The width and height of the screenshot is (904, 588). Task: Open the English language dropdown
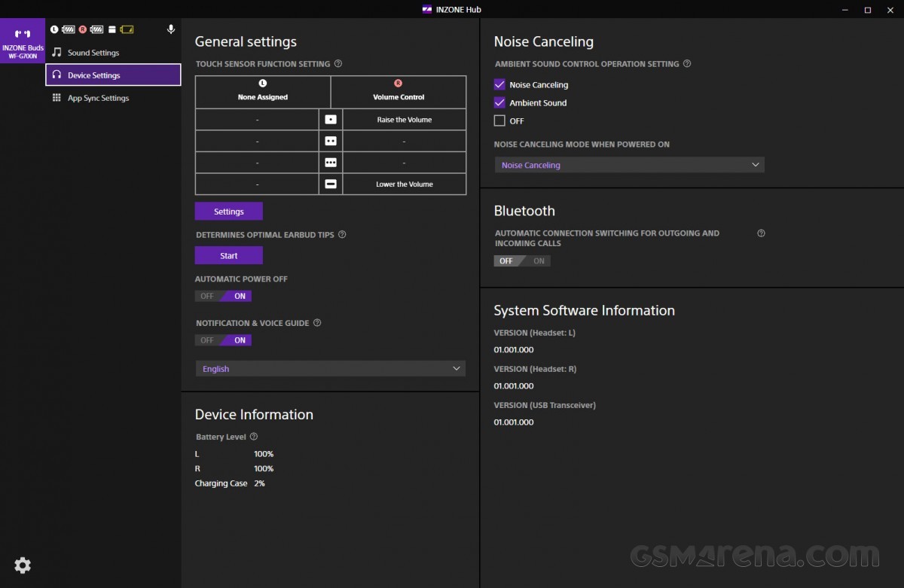coord(330,369)
